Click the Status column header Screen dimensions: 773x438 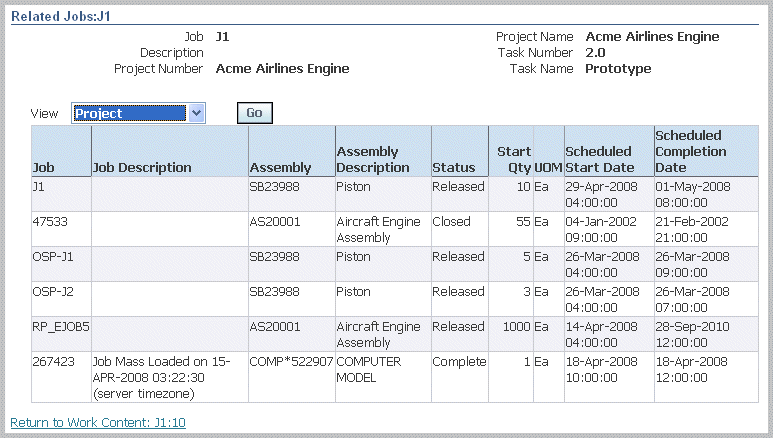(x=460, y=151)
